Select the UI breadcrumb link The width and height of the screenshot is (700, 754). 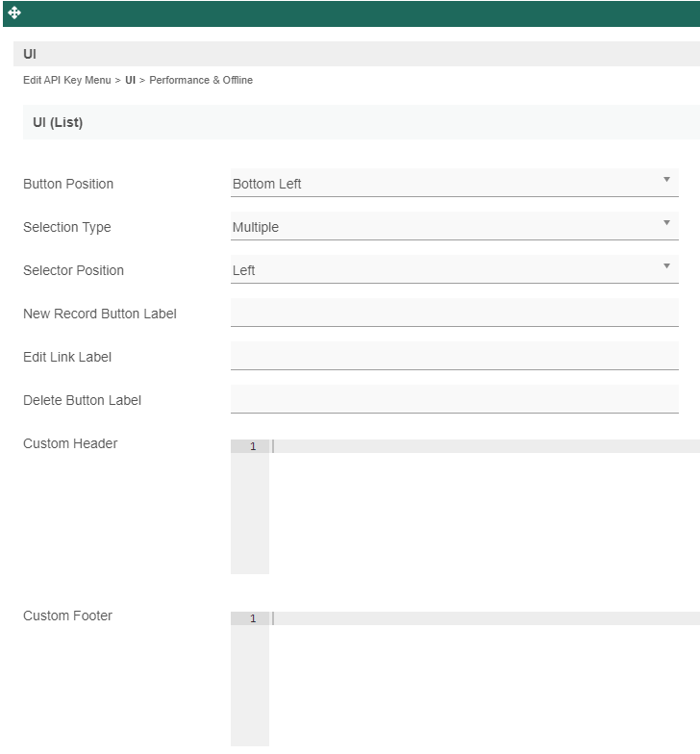(131, 80)
